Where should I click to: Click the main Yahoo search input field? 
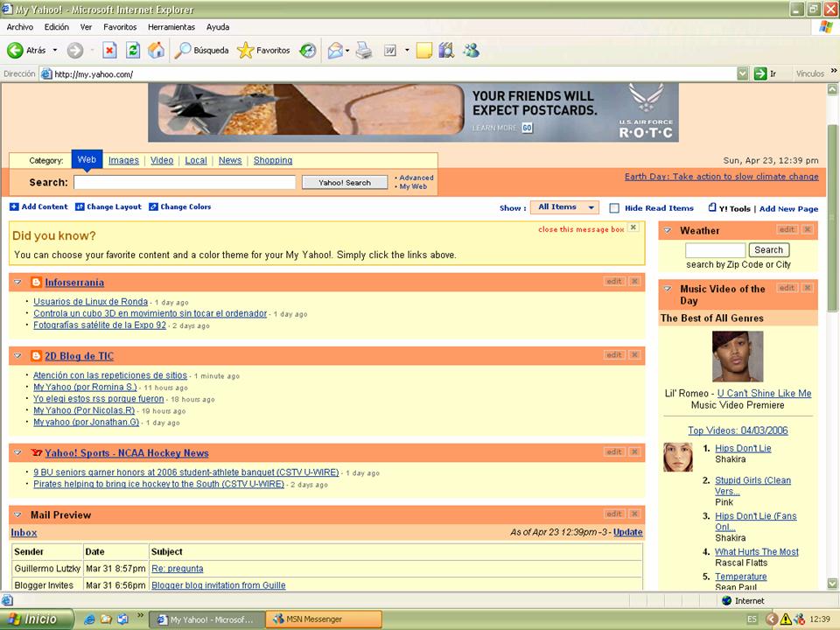point(185,182)
